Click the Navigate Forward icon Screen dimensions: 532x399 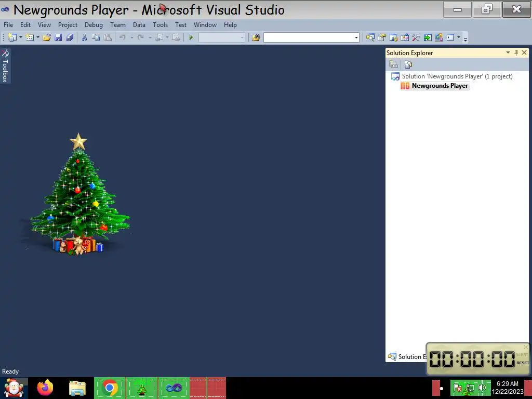point(176,37)
